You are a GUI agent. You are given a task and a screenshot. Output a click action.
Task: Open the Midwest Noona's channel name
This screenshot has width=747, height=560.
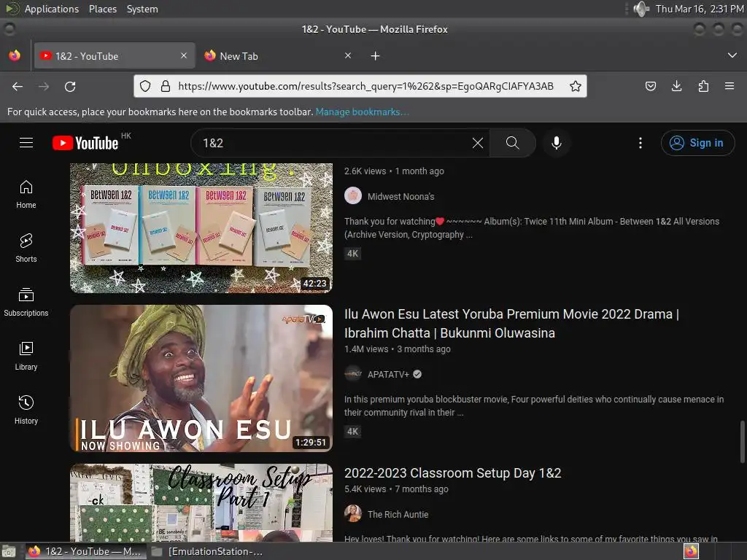pyautogui.click(x=400, y=196)
